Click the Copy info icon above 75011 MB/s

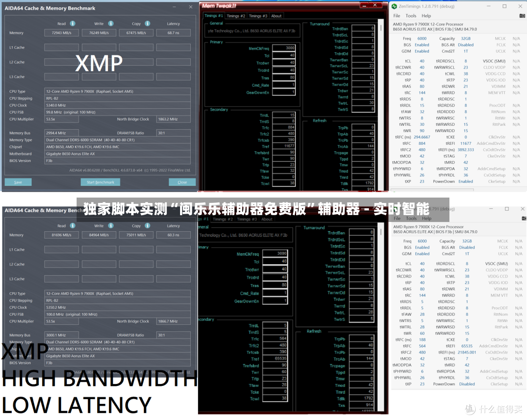click(x=147, y=226)
